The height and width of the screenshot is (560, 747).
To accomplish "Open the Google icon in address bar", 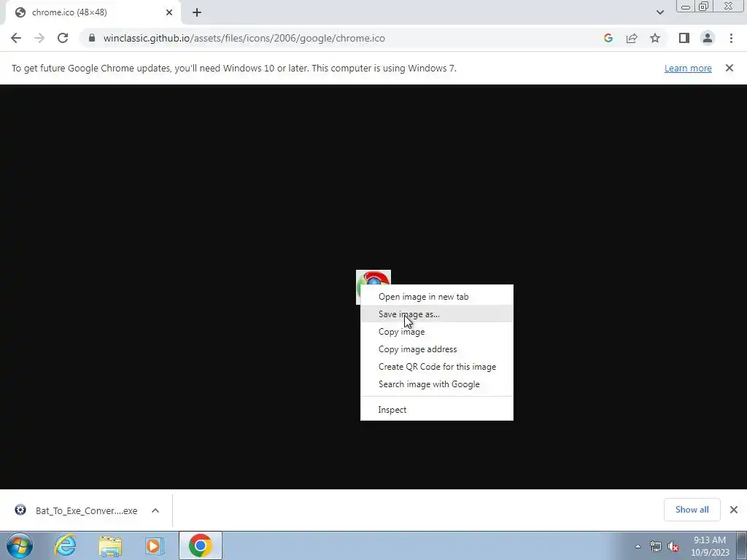I will click(608, 38).
